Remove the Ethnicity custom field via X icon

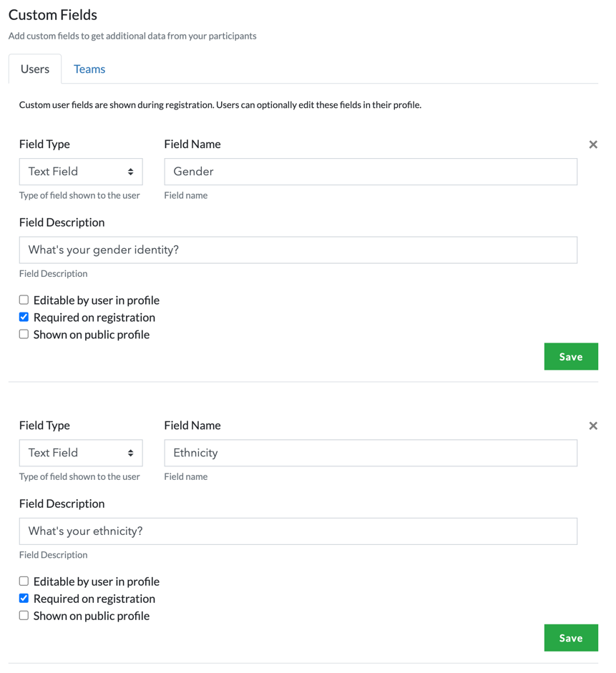pos(593,426)
